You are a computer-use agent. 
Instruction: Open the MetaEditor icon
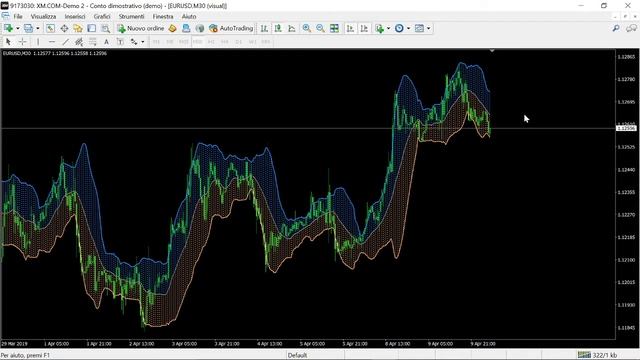[x=173, y=28]
